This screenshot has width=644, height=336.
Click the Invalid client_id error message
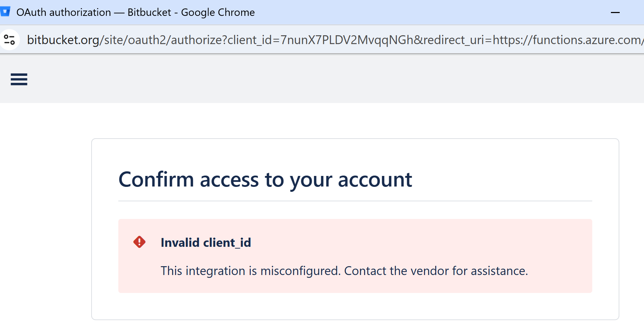(206, 243)
